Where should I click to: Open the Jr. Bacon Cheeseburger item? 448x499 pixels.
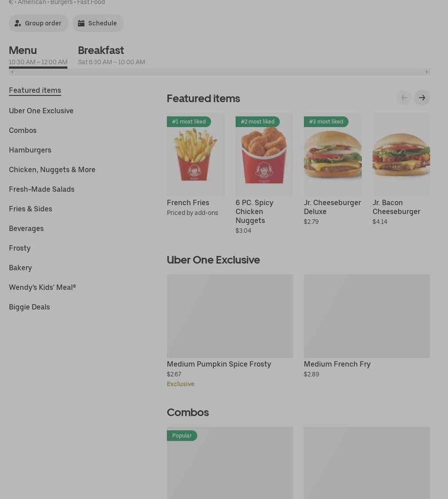tap(401, 169)
